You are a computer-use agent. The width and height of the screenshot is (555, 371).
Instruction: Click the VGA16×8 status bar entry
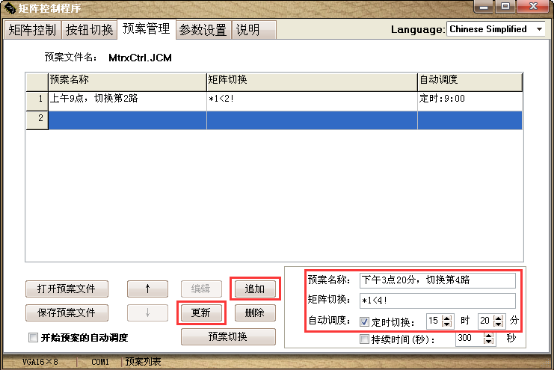click(x=40, y=362)
